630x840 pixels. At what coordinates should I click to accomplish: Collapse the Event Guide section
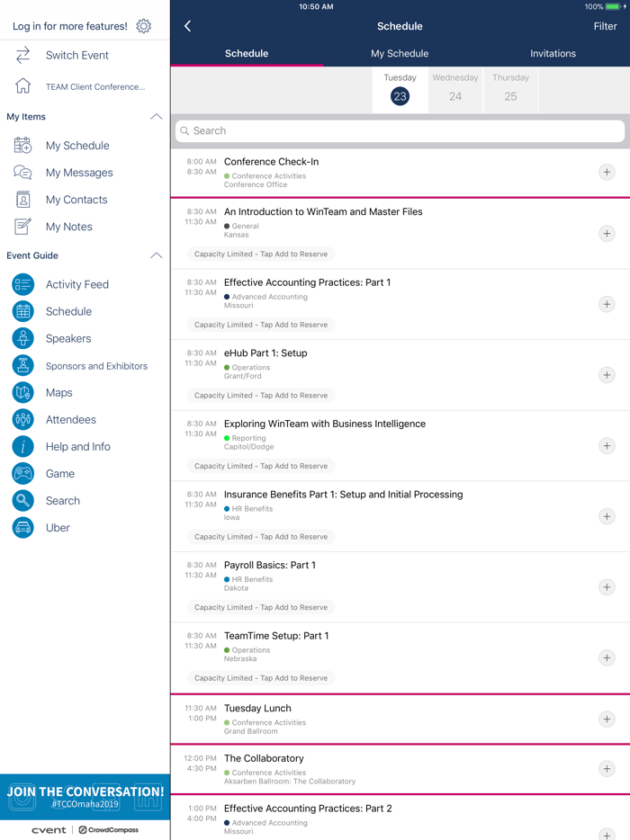click(156, 255)
